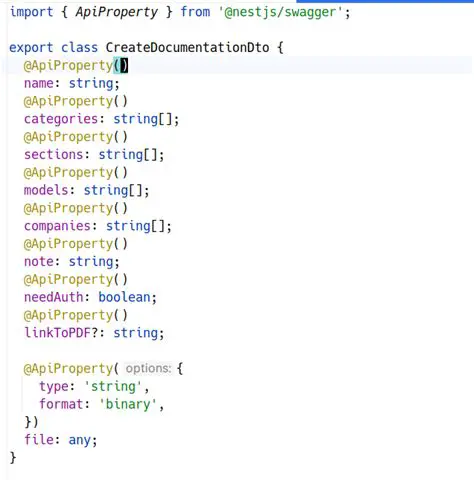
Task: Click the 'categories' property identifier
Action: tap(61, 119)
